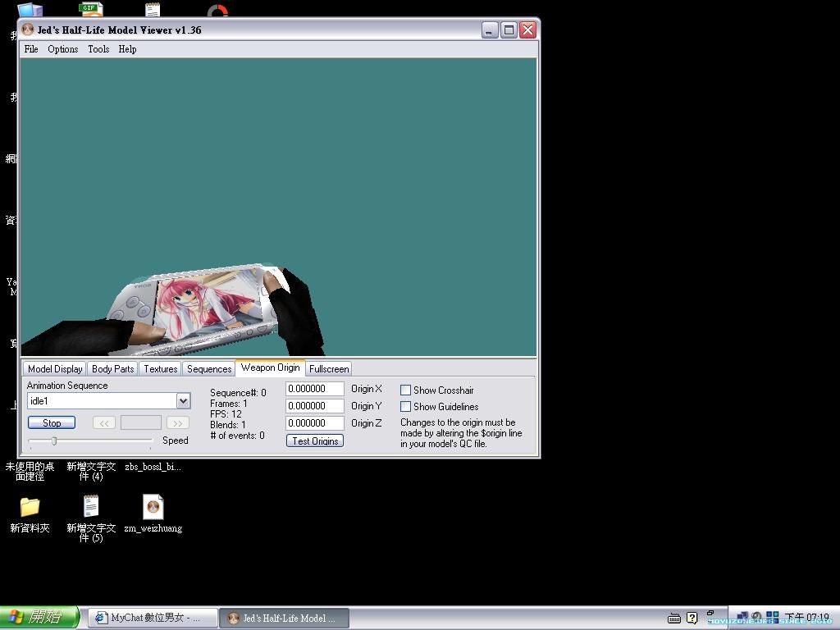Click the Origin X input field

(x=314, y=389)
